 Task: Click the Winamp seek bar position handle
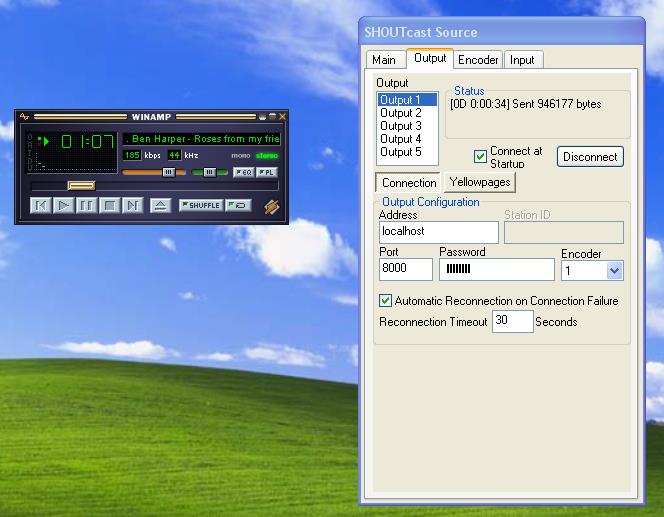81,185
